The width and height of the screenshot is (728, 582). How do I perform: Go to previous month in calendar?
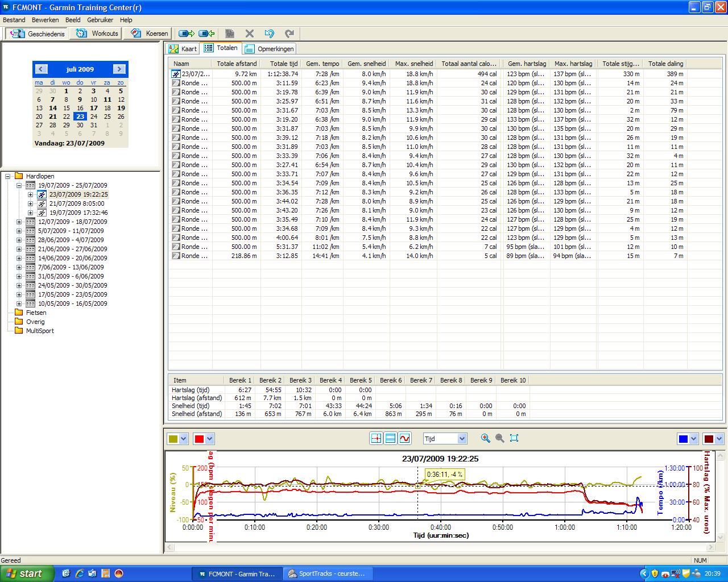pyautogui.click(x=41, y=69)
